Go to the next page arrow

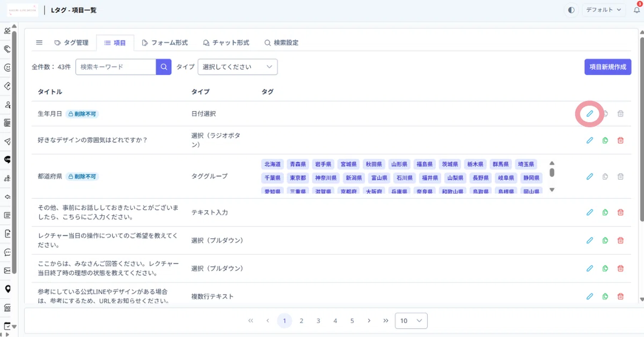click(x=369, y=321)
